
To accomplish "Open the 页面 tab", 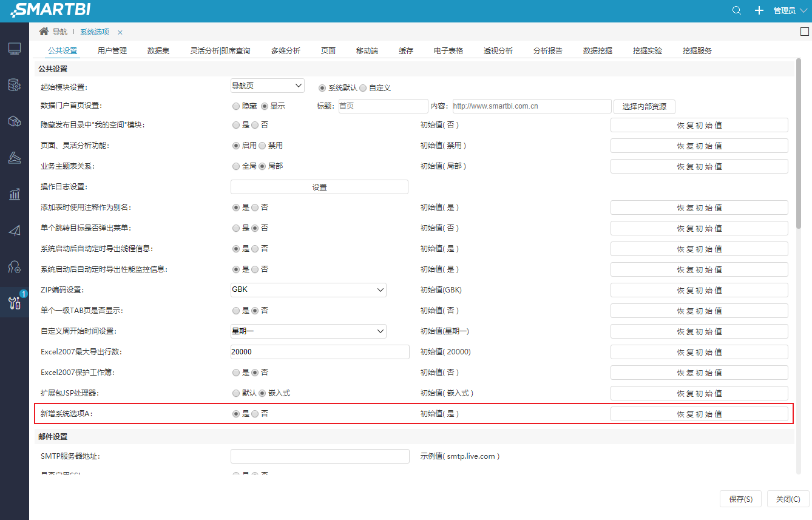I will click(x=328, y=50).
